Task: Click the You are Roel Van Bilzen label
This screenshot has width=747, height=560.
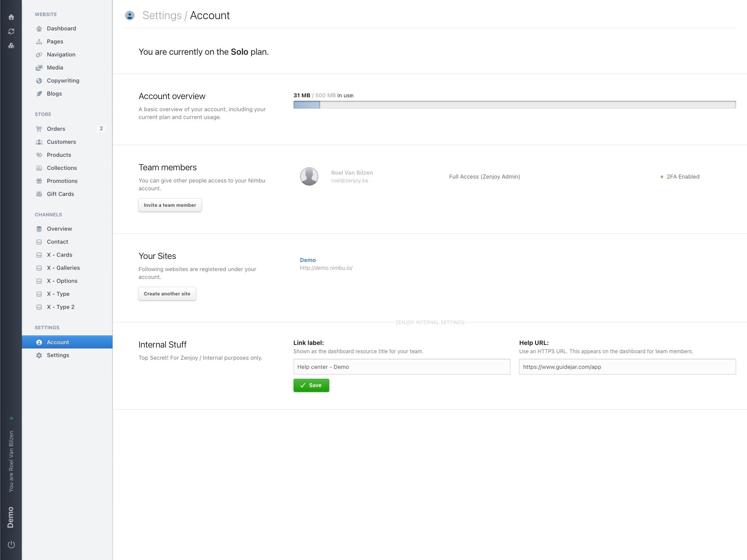Action: [11, 461]
